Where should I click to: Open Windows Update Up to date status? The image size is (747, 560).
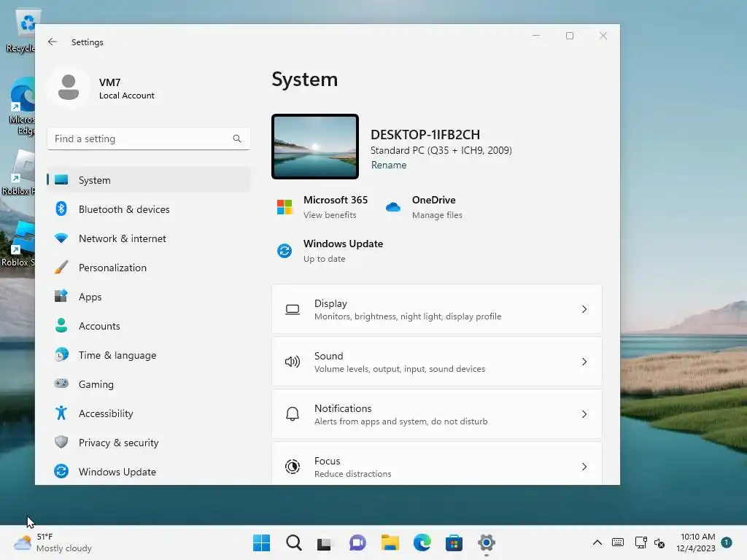[x=325, y=259]
